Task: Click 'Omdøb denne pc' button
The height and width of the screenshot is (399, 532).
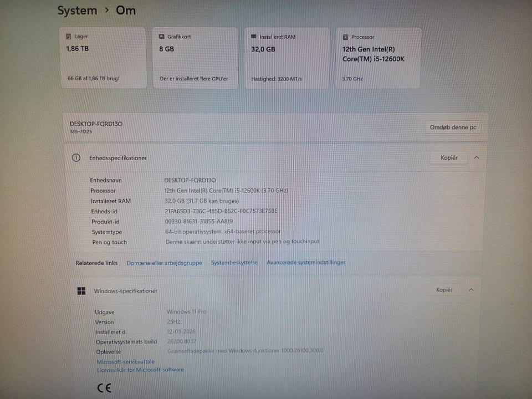Action: 453,127
